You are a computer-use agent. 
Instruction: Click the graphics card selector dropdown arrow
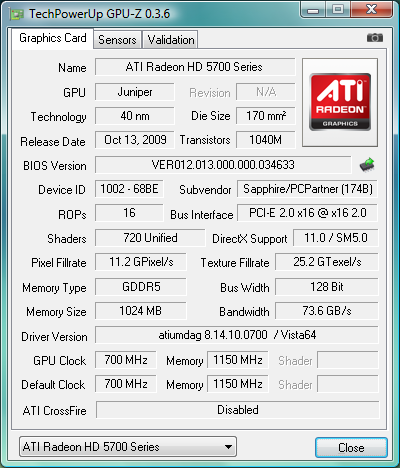[228, 447]
